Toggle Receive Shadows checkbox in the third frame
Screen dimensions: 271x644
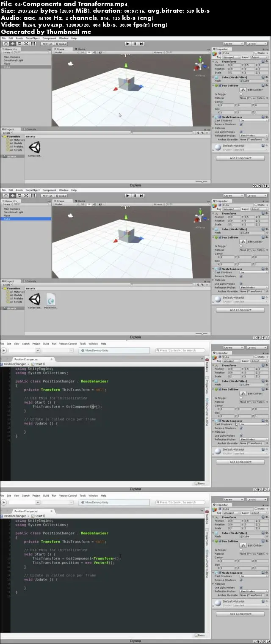click(241, 428)
